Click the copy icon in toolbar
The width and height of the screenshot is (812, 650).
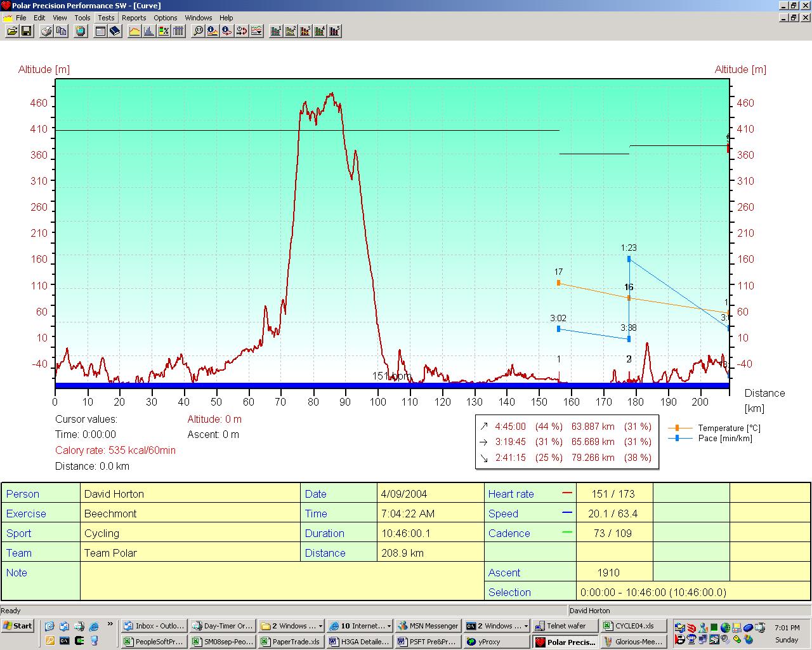pos(62,31)
